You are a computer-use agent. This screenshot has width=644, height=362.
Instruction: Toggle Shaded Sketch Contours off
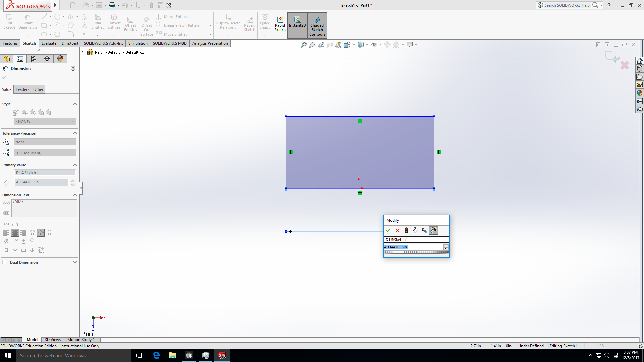click(x=317, y=25)
